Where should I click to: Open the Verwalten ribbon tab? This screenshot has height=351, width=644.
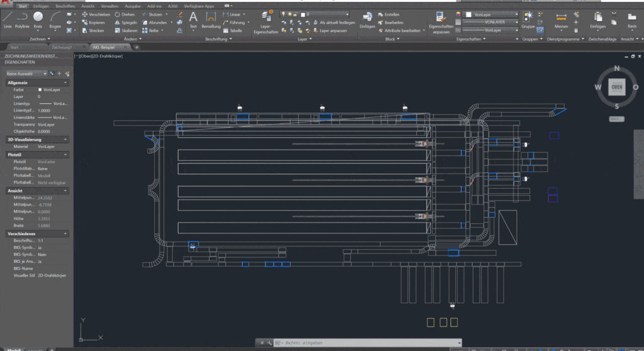(x=109, y=6)
